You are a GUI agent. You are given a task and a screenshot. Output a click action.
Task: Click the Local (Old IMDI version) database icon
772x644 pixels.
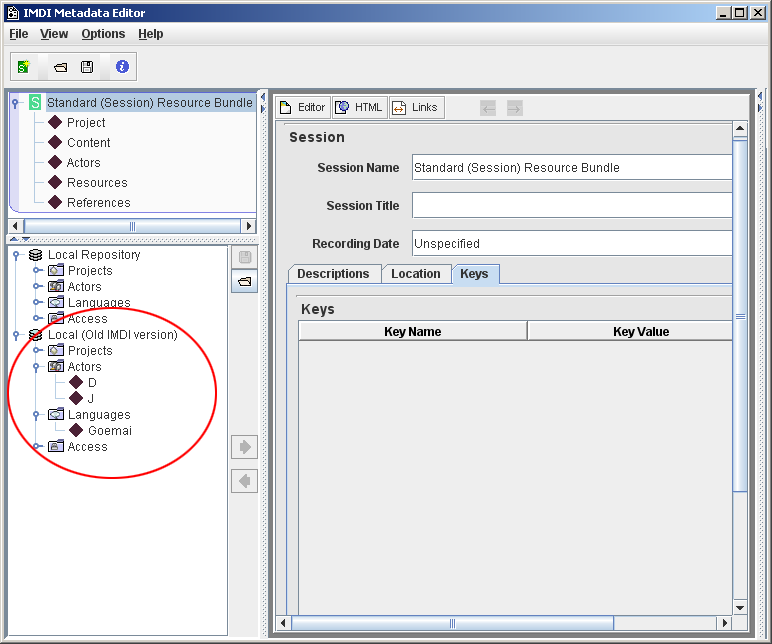(x=35, y=335)
